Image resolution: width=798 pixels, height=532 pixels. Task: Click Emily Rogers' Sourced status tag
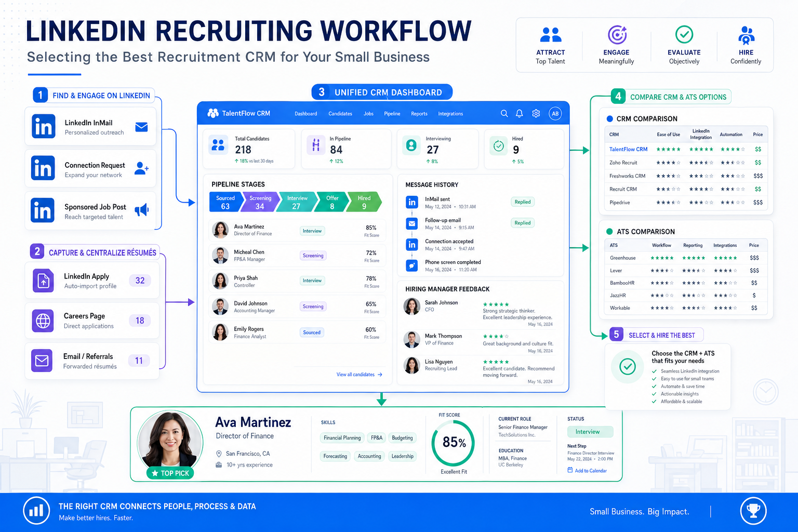[x=312, y=332]
